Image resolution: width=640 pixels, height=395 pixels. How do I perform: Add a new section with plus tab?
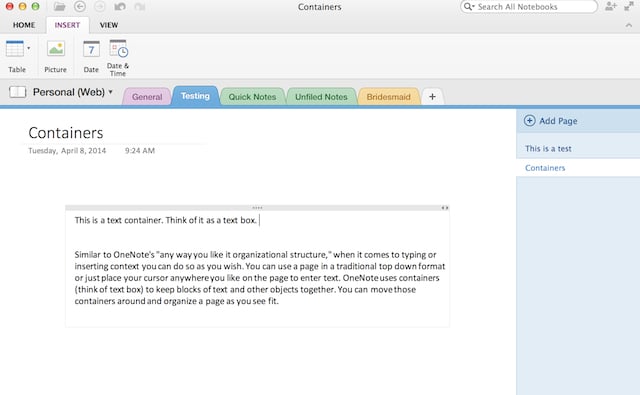click(432, 97)
